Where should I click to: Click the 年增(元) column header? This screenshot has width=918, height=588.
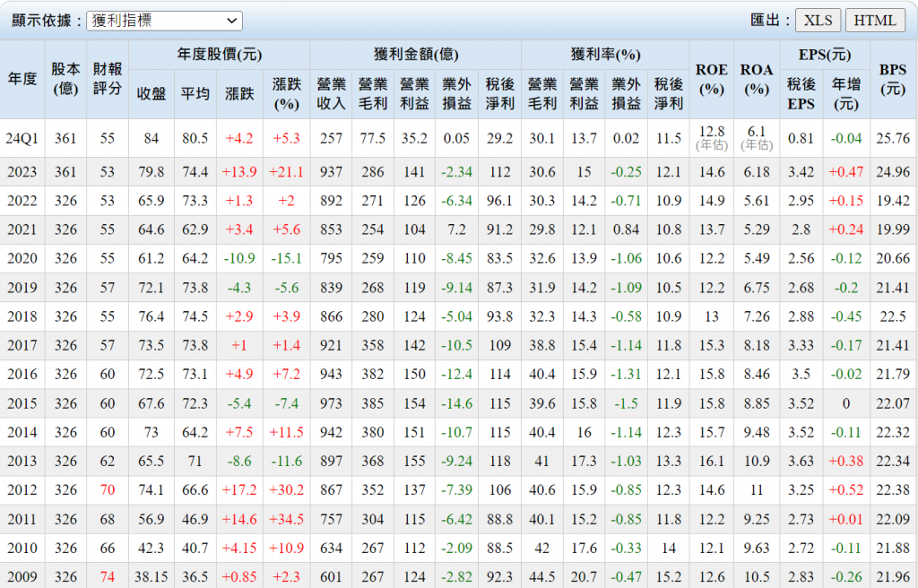coord(846,93)
